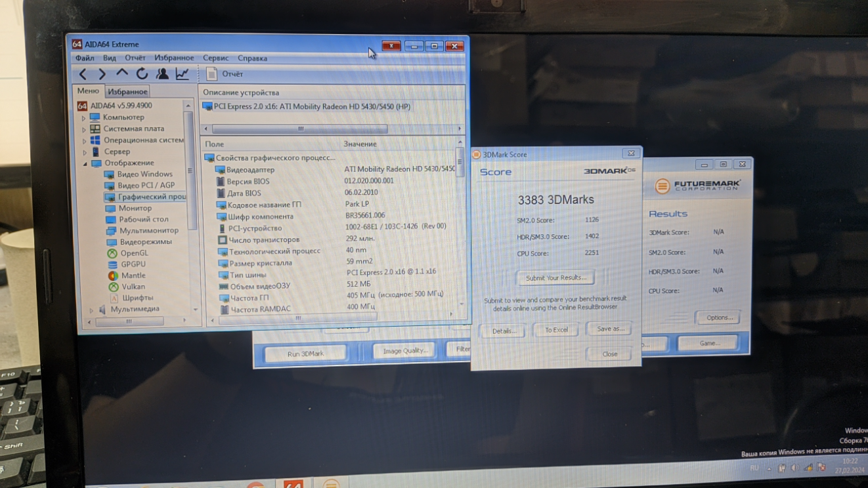868x488 pixels.
Task: Click the Шрифты font icon in the tree
Action: click(x=113, y=298)
